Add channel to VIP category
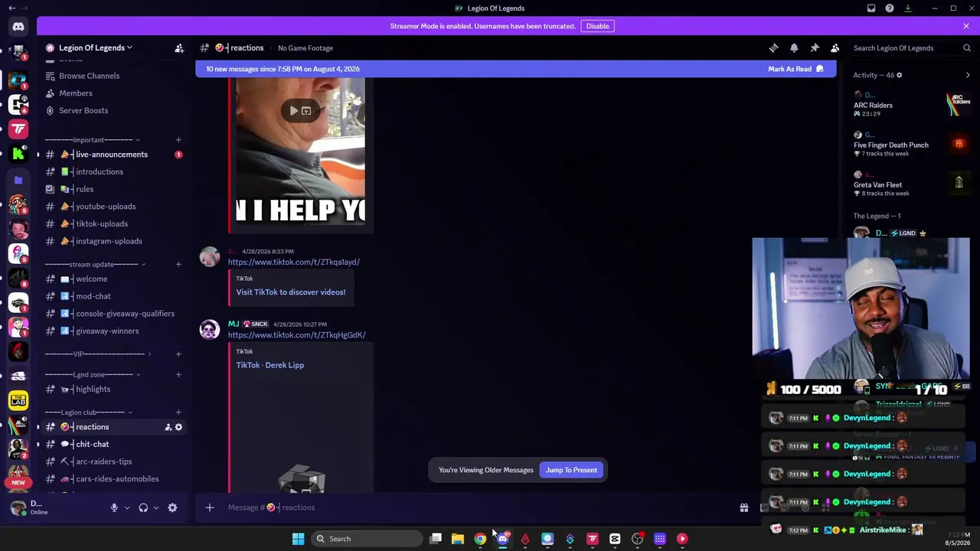The image size is (980, 551). [178, 354]
